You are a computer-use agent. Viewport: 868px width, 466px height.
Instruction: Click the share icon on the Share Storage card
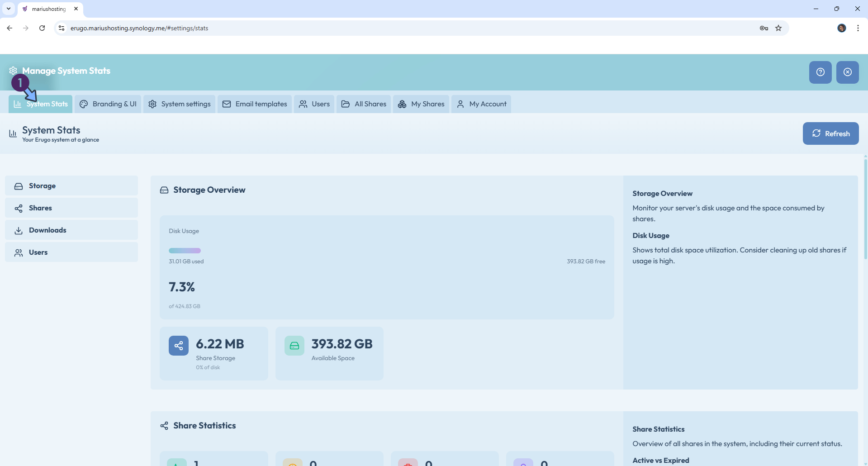[179, 345]
